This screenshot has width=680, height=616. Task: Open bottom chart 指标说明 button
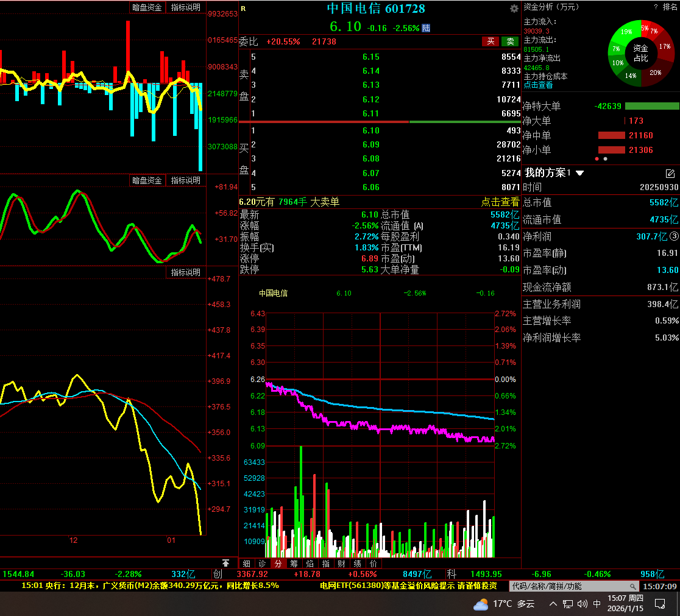186,272
